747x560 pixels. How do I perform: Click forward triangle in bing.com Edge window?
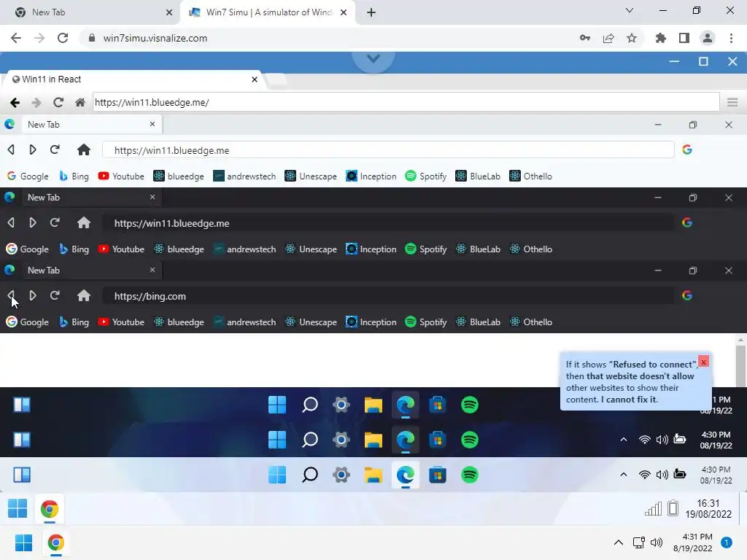[x=32, y=296]
